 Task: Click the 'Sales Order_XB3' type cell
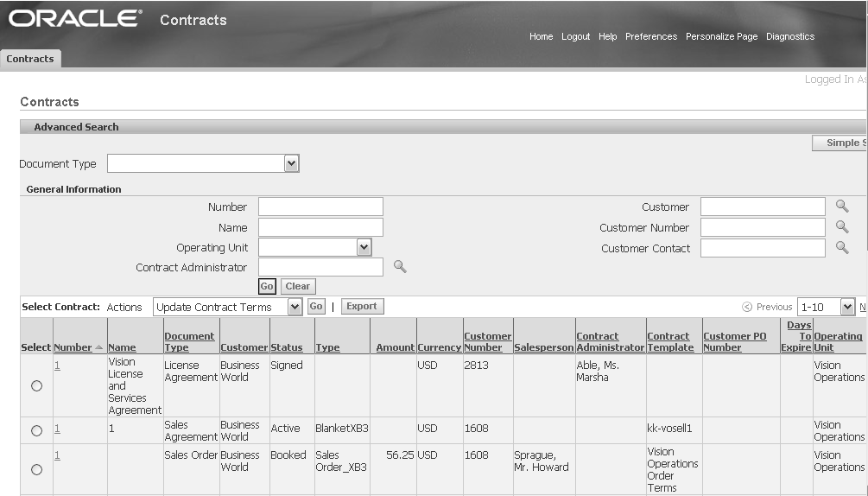click(341, 461)
